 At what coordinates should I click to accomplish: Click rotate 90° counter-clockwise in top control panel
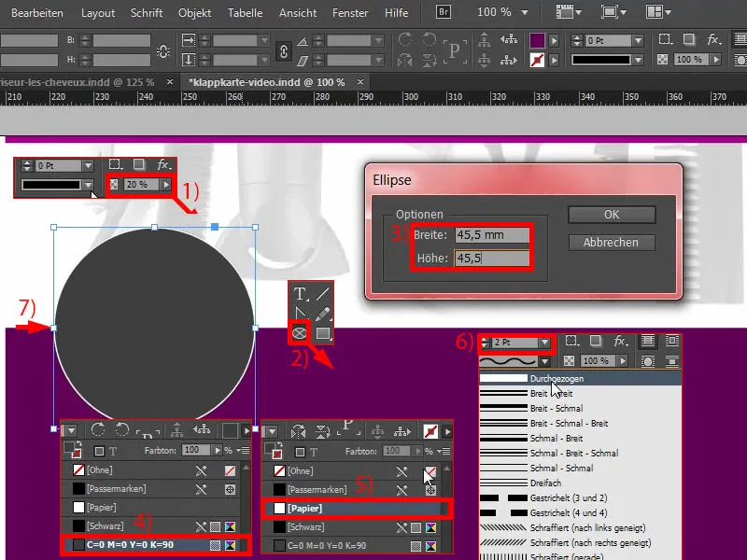click(429, 39)
